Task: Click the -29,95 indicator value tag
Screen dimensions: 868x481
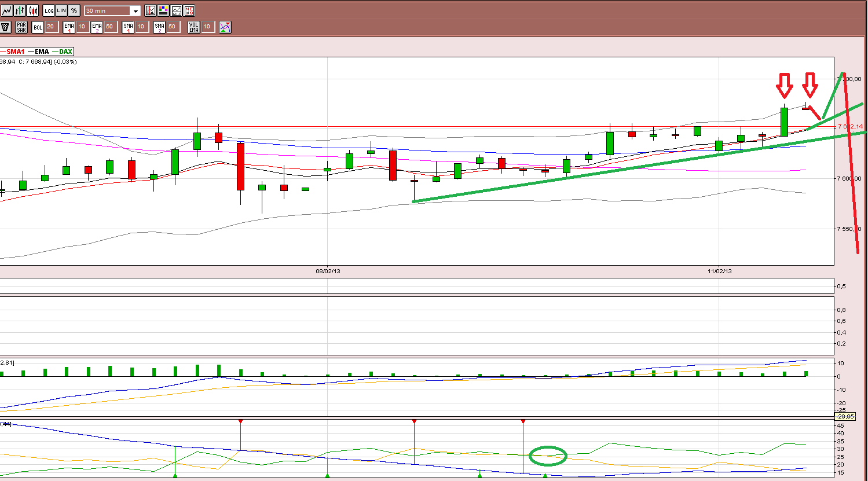Action: [x=845, y=416]
